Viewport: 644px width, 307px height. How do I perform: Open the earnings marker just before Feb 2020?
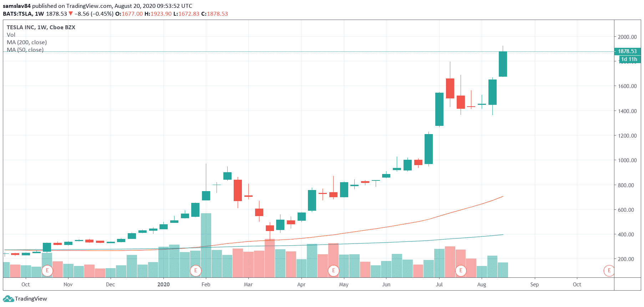point(196,271)
